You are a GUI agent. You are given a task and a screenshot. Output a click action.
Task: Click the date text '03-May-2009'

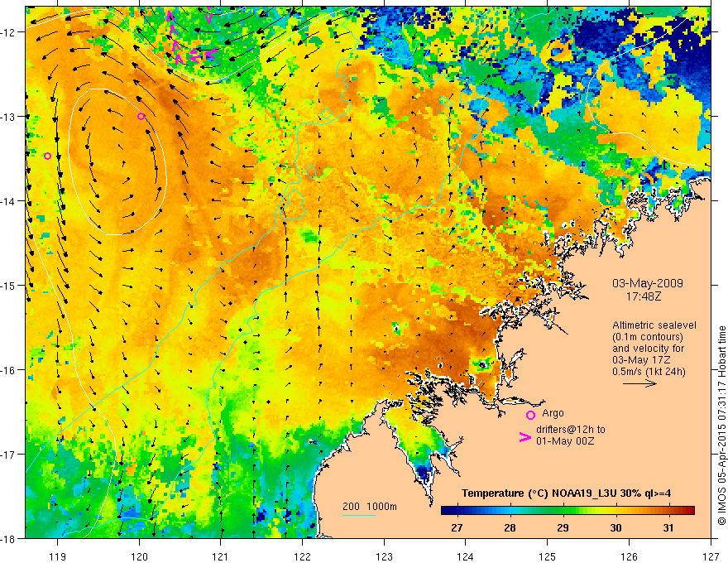[x=648, y=283]
